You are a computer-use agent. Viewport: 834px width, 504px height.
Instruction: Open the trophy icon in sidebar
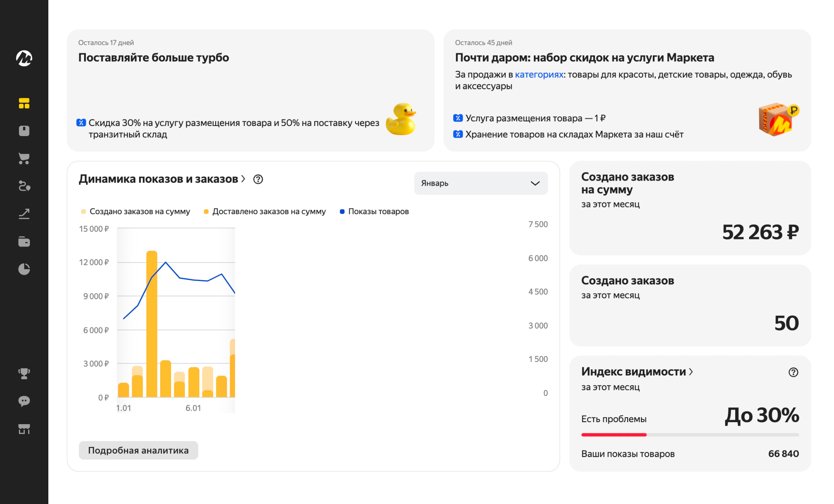[x=24, y=373]
